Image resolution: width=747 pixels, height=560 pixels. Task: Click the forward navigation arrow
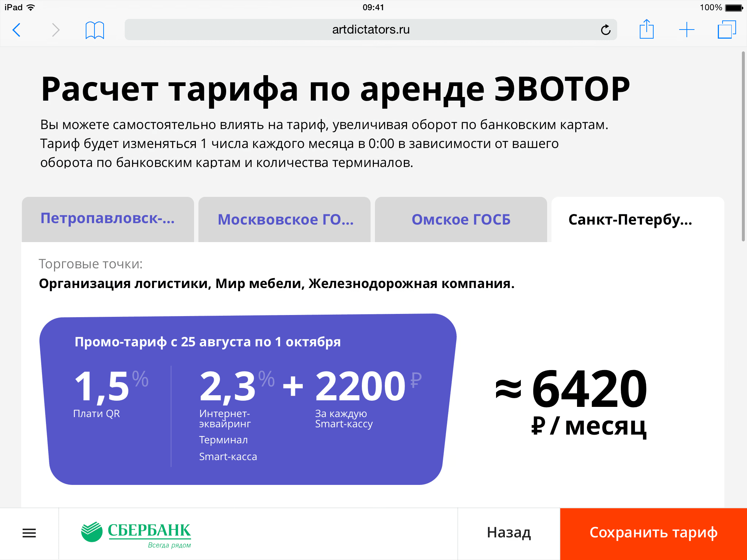pos(55,30)
